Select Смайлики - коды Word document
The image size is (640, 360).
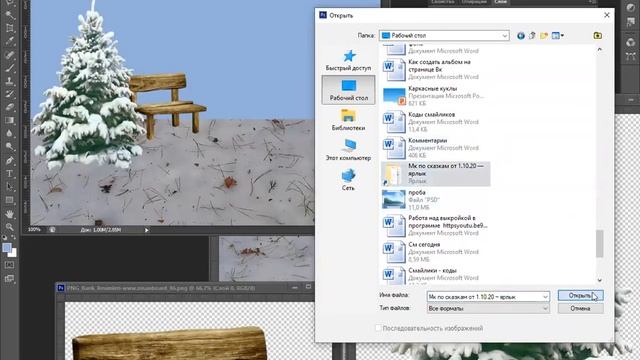tap(436, 276)
